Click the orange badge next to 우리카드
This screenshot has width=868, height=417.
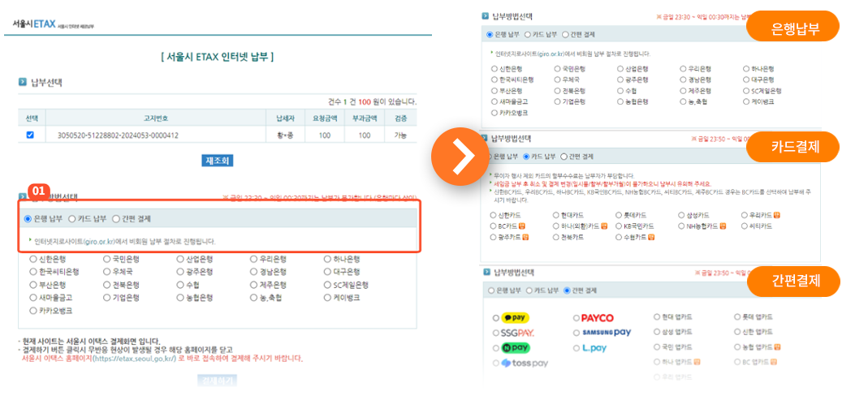pyautogui.click(x=777, y=215)
